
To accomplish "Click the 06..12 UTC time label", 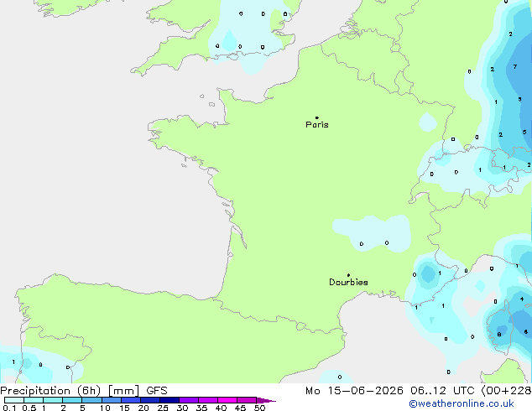I will (441, 391).
